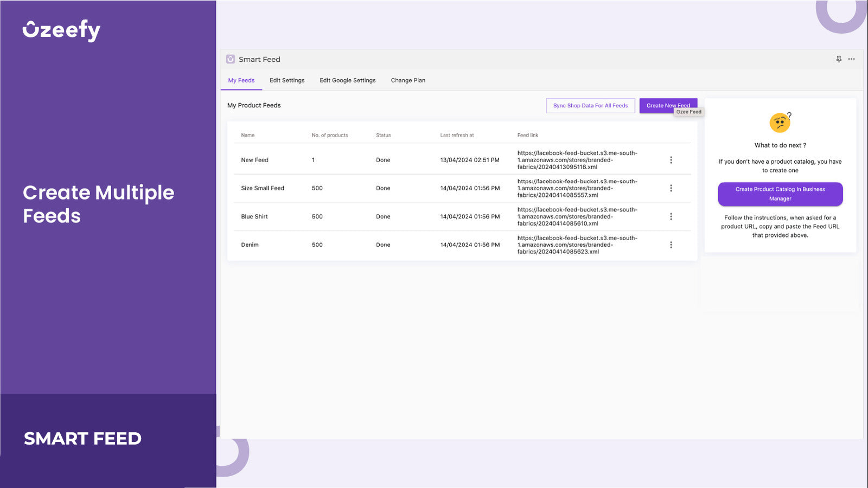
Task: Select the Change Plan tab
Action: (408, 80)
